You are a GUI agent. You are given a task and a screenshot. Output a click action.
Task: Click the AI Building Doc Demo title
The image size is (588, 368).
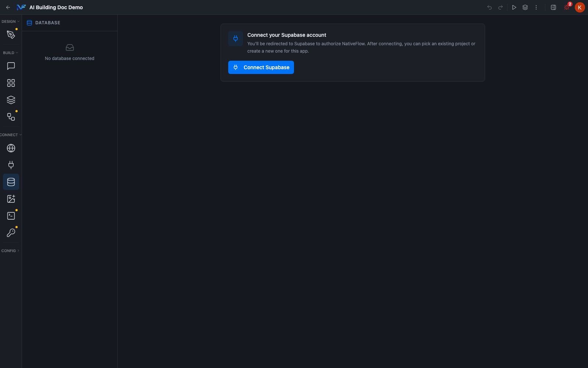coord(56,7)
